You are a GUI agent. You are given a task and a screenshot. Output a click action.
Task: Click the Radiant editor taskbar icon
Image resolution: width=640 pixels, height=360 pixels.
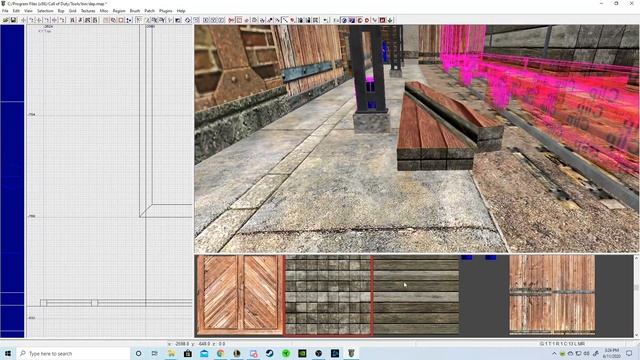point(351,353)
